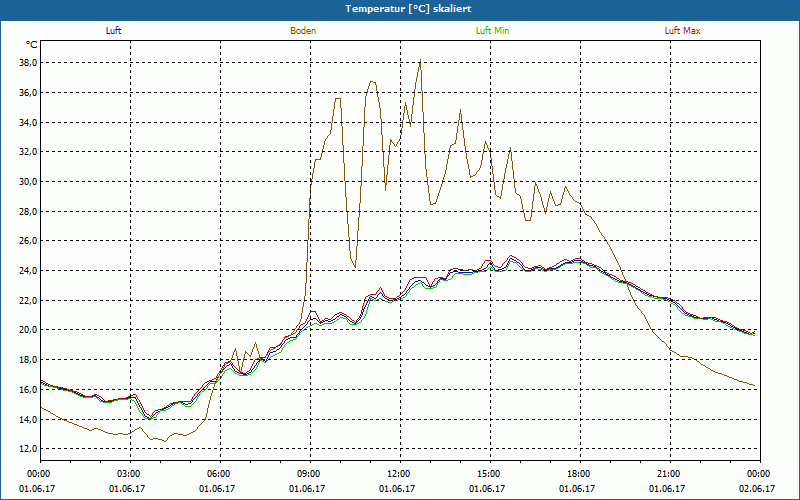Click the 28,0 y-axis value
This screenshot has width=800, height=500.
point(28,211)
